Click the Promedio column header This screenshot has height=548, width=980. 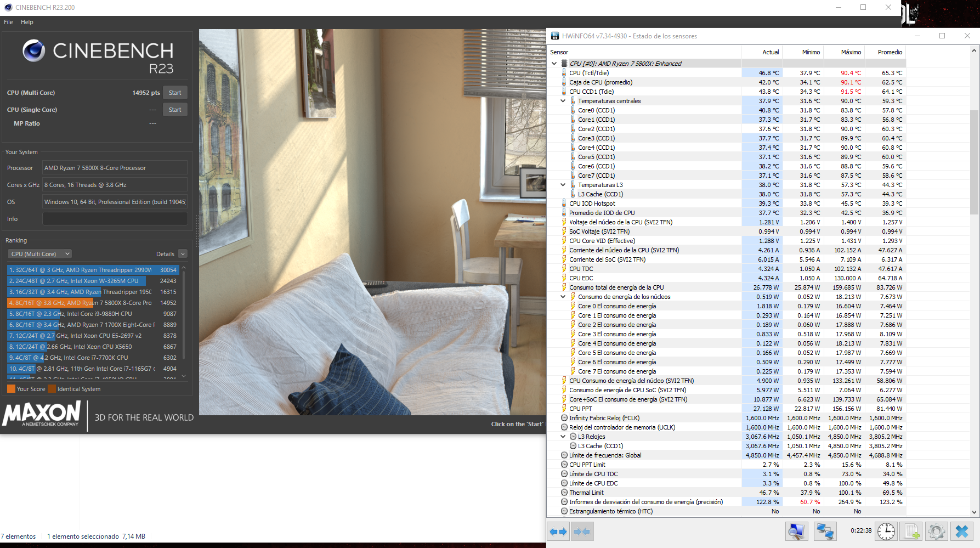(x=885, y=52)
